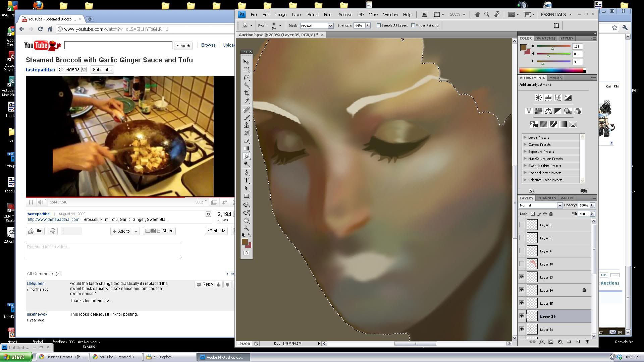Viewport: 644px width, 362px height.
Task: Select the Path Selection tool
Action: [x=247, y=188]
